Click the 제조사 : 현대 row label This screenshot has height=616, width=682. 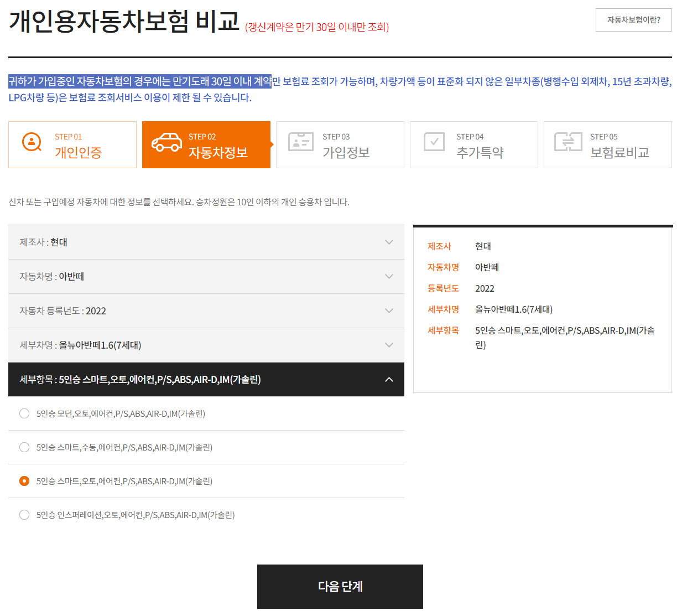point(43,242)
